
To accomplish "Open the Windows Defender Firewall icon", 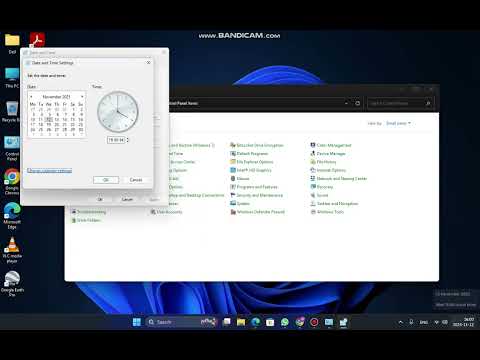I will (233, 212).
